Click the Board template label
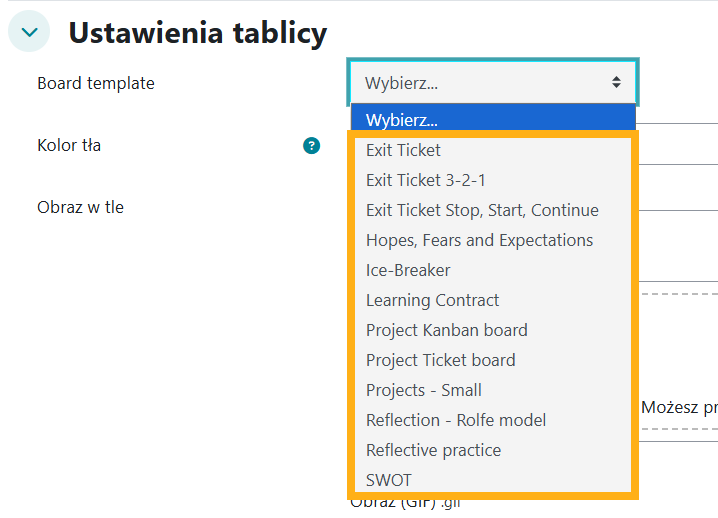Image resolution: width=718 pixels, height=518 pixels. [x=96, y=83]
